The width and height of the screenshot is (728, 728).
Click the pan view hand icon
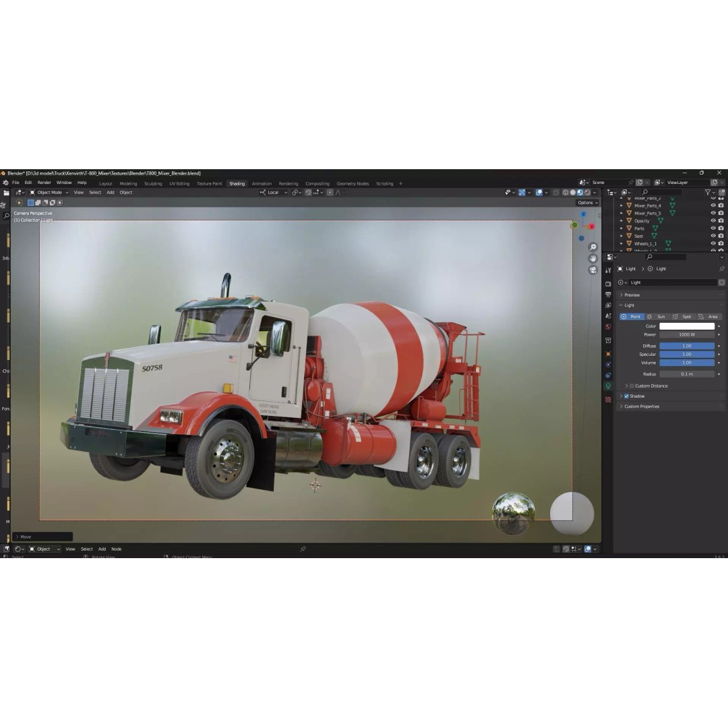[593, 258]
